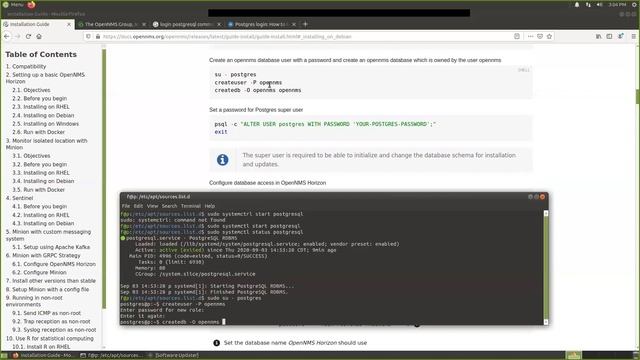Screen dimensions: 640x360
Task: Open the Library icon in Firefox toolbar
Action: coord(598,36)
